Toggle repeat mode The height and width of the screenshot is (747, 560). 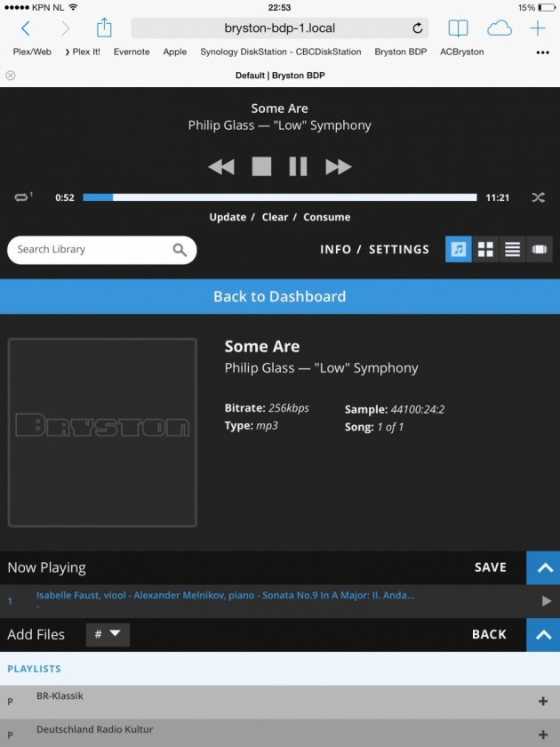[x=23, y=197]
